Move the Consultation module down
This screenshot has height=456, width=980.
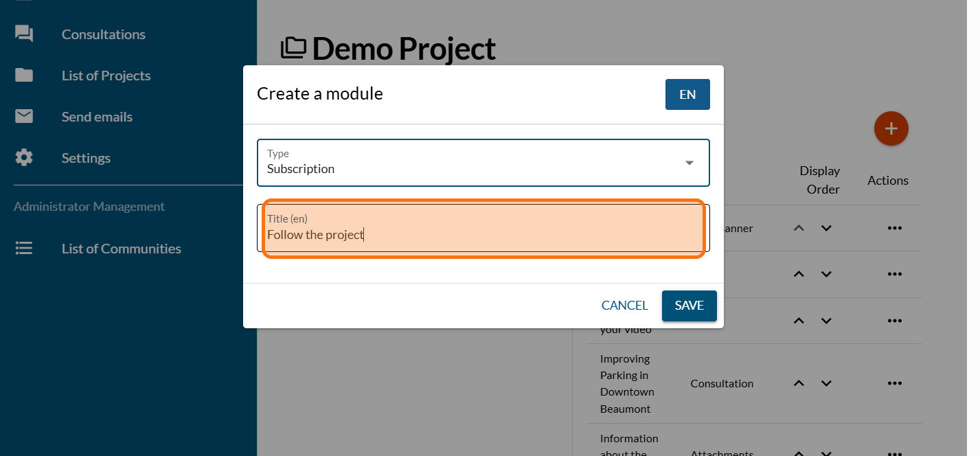pos(826,384)
